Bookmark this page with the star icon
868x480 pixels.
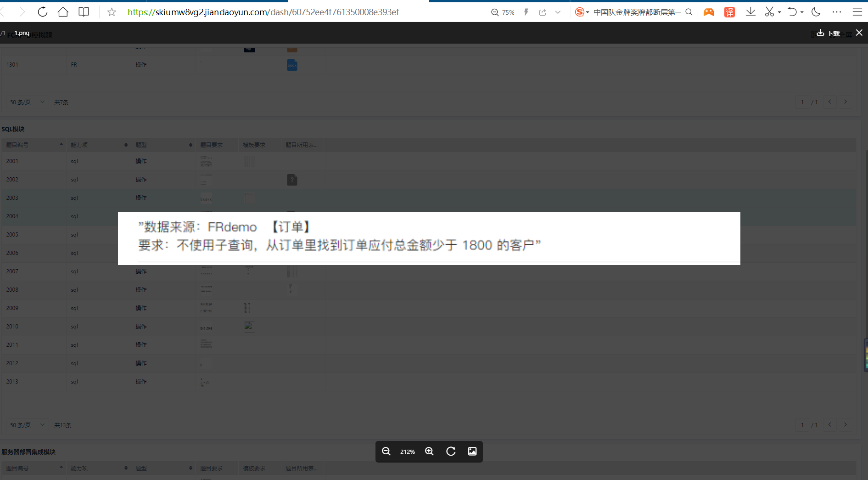(112, 12)
